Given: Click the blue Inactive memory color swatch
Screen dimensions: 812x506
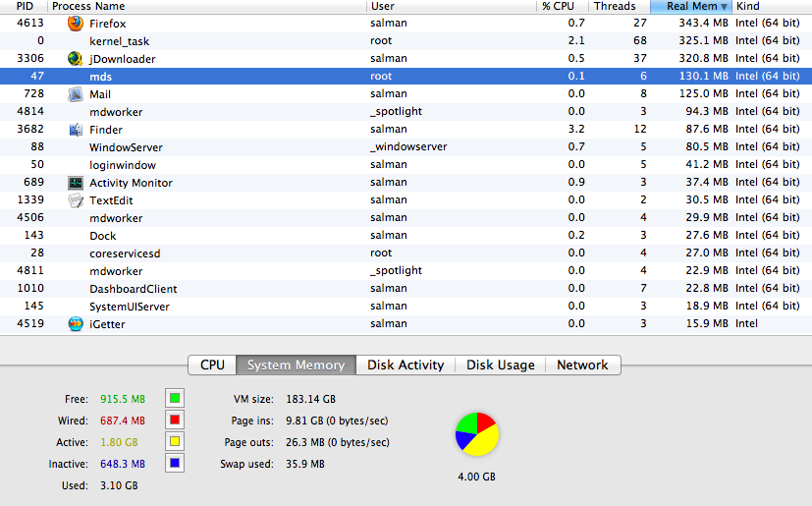Looking at the screenshot, I should point(175,463).
